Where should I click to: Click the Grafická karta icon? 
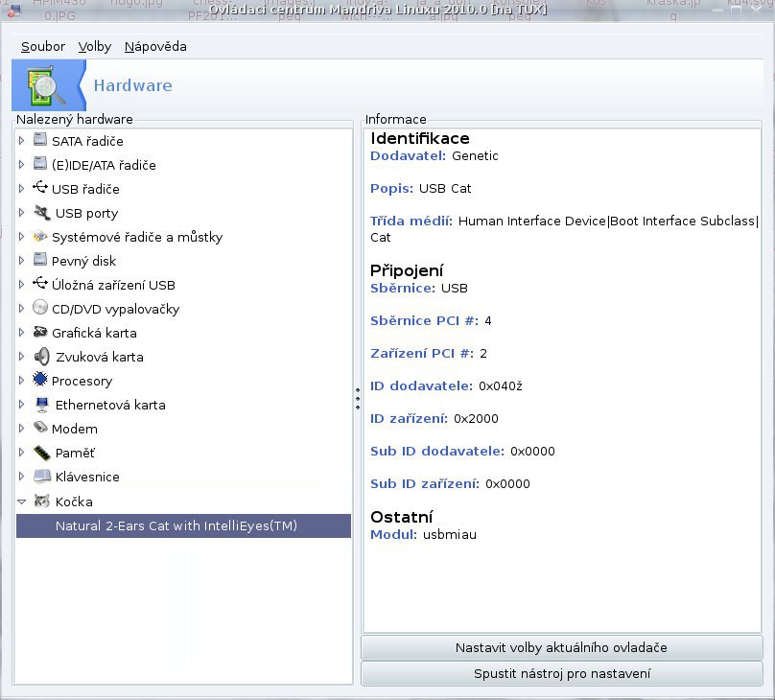pos(40,332)
